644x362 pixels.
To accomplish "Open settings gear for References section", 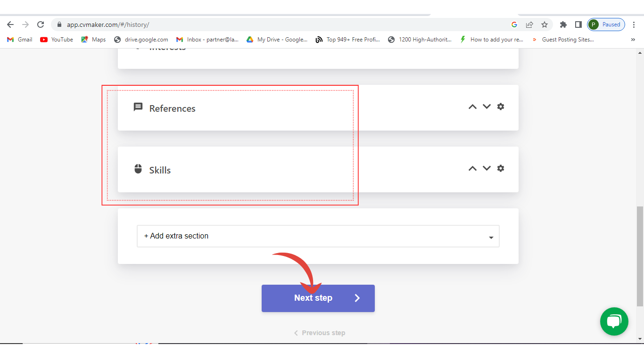I will (x=501, y=107).
